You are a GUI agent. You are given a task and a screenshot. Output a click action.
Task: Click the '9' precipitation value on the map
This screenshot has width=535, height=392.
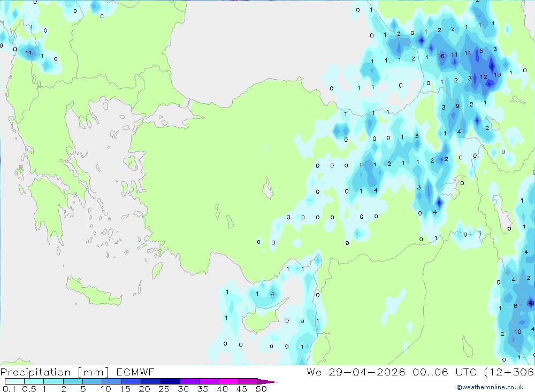tap(457, 106)
